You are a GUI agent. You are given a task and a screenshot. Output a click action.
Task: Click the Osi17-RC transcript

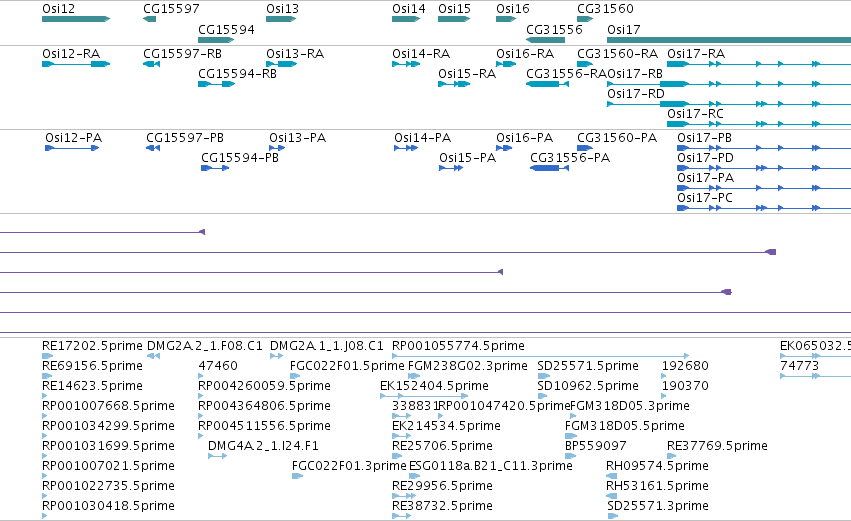[759, 124]
